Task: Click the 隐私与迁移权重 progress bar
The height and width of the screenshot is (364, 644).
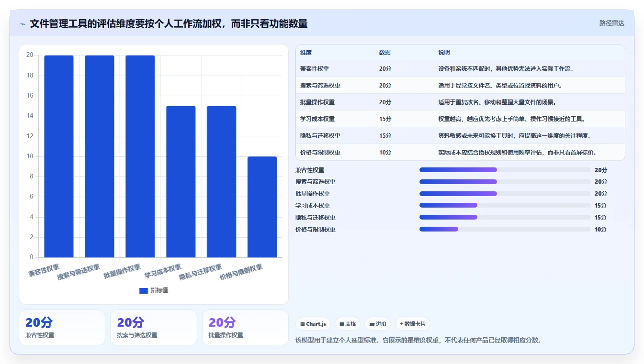Action: pyautogui.click(x=505, y=217)
